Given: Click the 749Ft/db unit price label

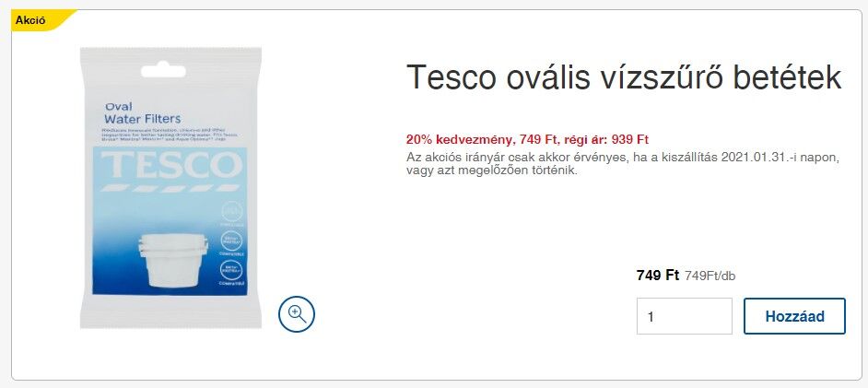Looking at the screenshot, I should pyautogui.click(x=710, y=276).
